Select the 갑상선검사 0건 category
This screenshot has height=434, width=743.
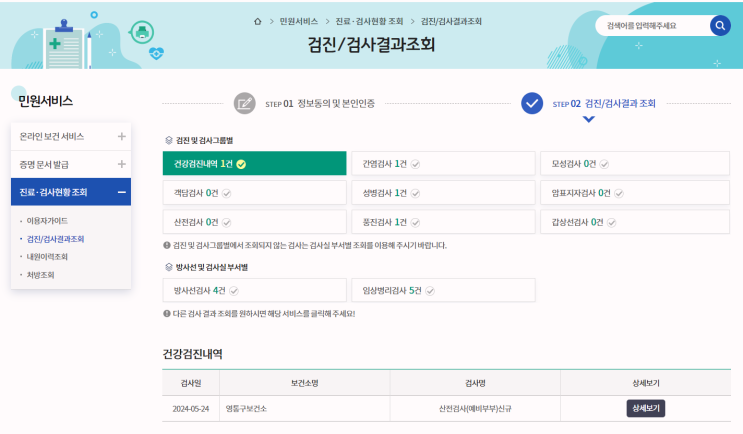point(634,222)
